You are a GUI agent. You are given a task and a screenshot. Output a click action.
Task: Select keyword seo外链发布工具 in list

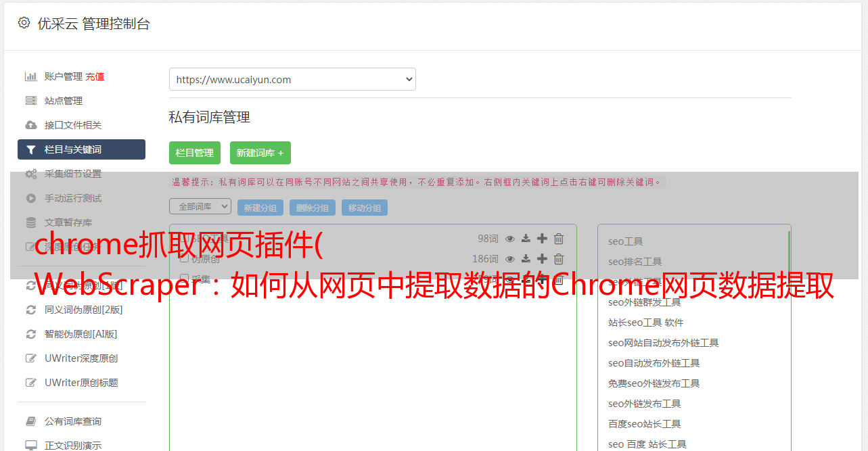(645, 404)
